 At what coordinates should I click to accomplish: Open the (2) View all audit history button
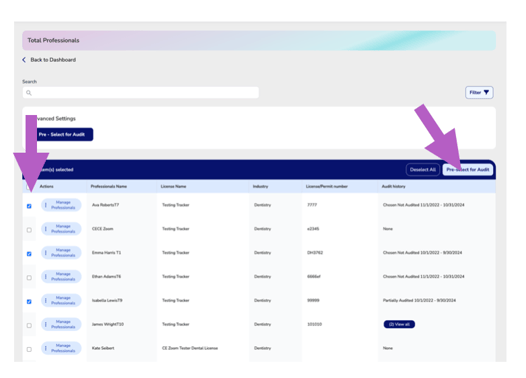coord(399,324)
